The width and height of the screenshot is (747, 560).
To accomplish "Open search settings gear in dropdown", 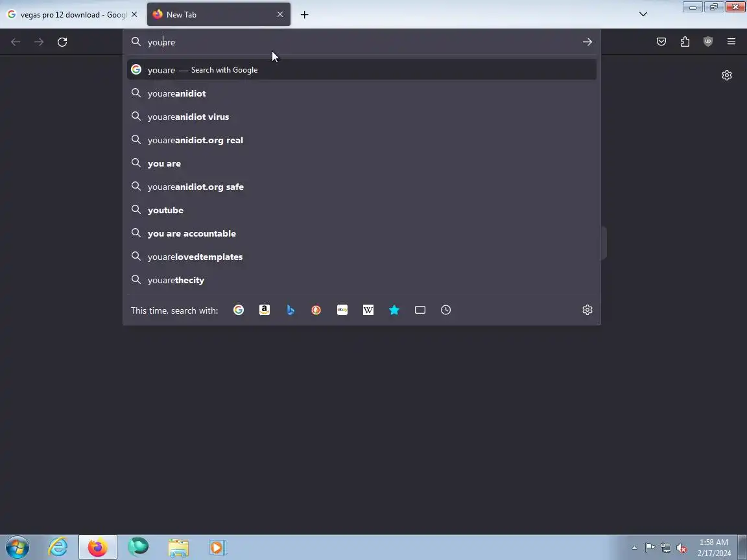I will pos(587,310).
